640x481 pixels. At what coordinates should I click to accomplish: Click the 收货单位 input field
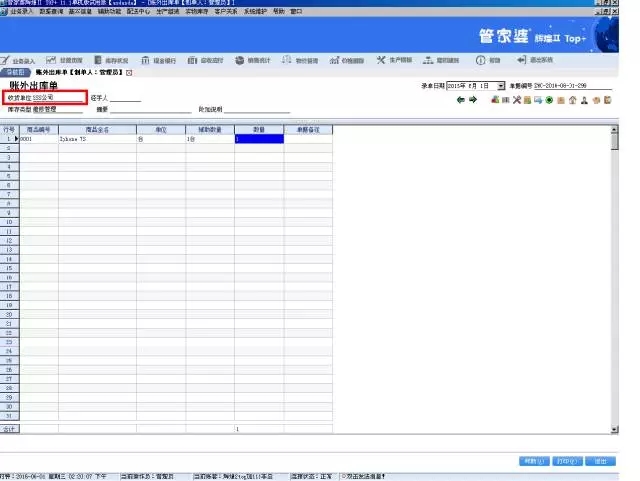[x=59, y=98]
